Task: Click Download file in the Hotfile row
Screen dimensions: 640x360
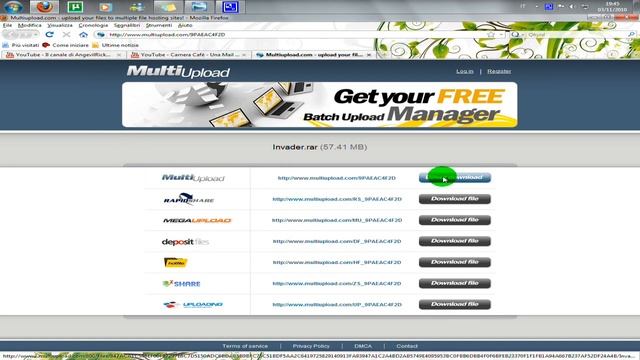Action: coord(455,262)
